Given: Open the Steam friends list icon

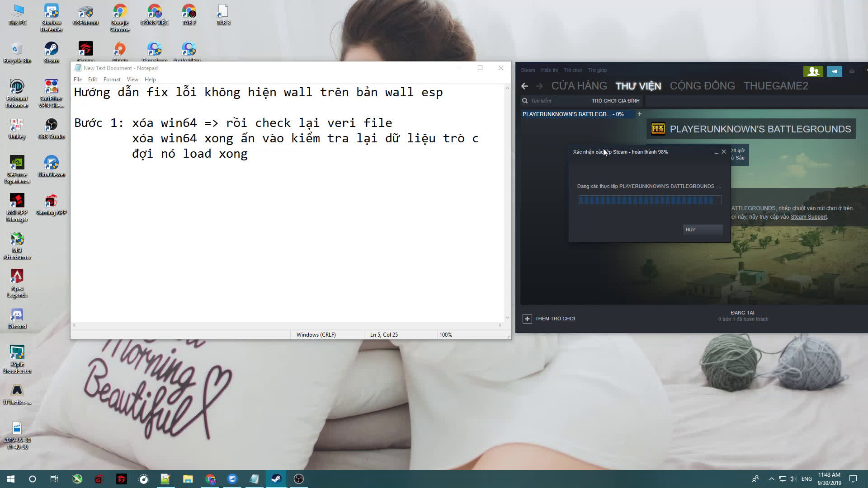Looking at the screenshot, I should click(813, 71).
